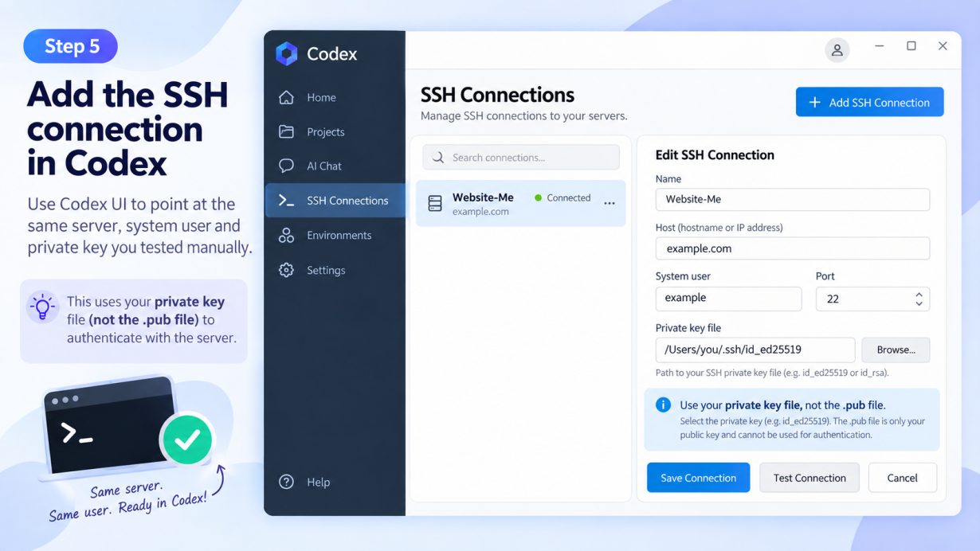
Task: Click the Private key file path field
Action: pos(755,350)
